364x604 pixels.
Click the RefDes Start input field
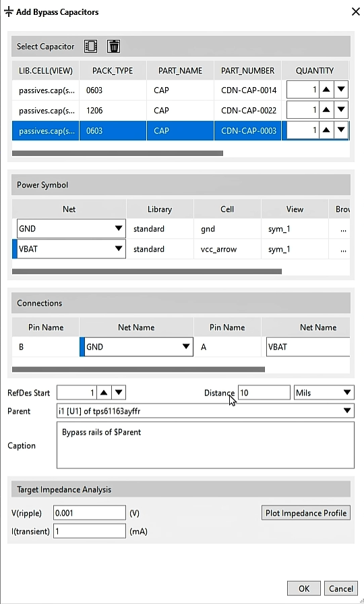(77, 393)
